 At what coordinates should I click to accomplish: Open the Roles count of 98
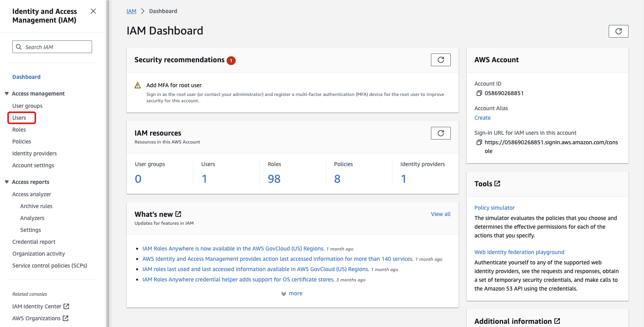tap(274, 179)
